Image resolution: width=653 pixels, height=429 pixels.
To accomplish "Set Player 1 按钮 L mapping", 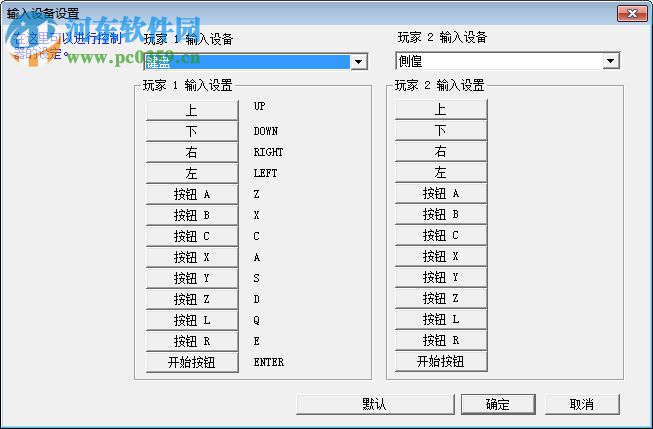I will pyautogui.click(x=192, y=320).
